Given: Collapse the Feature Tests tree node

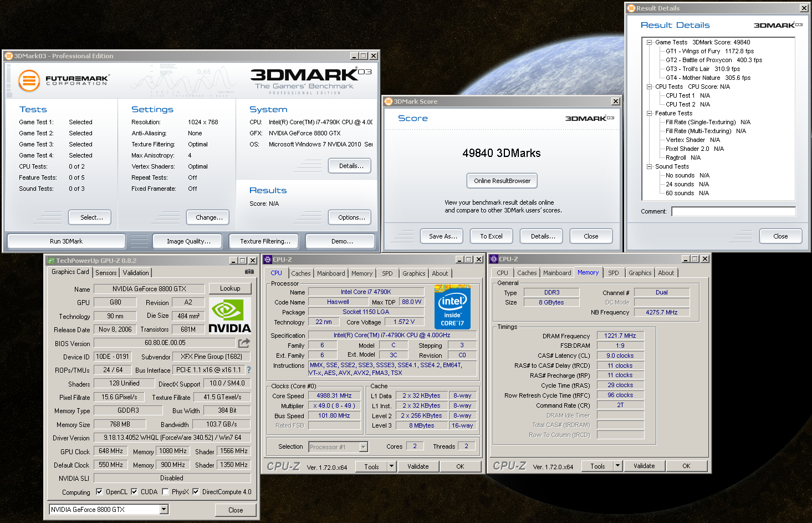Looking at the screenshot, I should tap(649, 113).
